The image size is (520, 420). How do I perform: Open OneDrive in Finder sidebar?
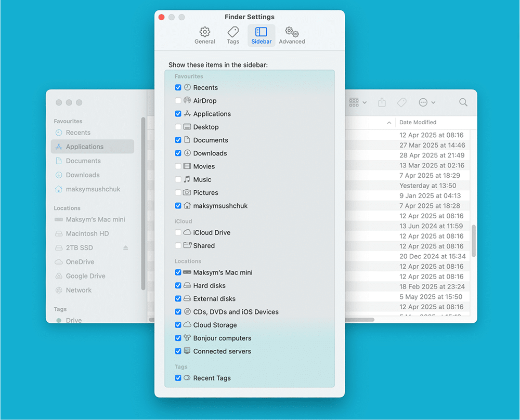click(92, 262)
